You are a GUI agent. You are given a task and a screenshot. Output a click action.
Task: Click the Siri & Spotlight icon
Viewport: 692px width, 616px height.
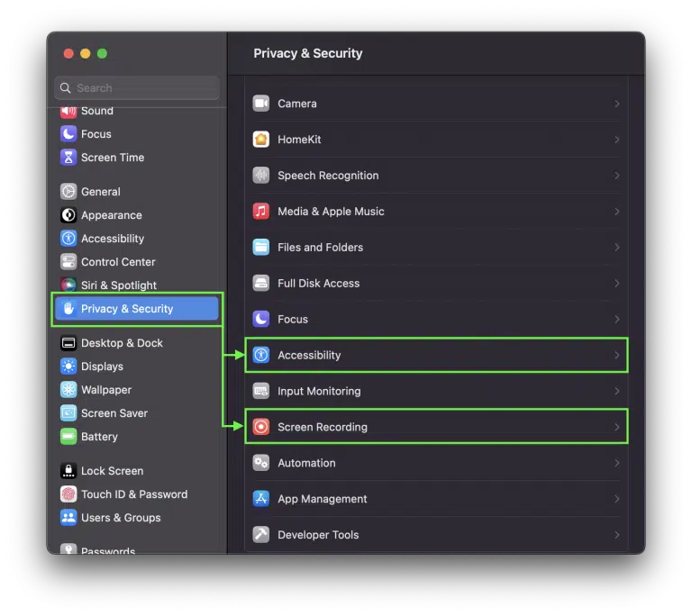click(68, 285)
